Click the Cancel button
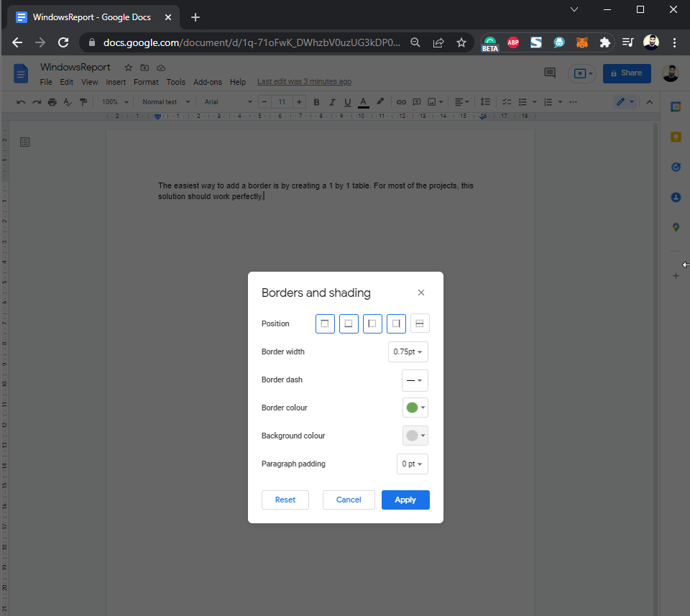Viewport: 690px width, 616px height. coord(349,500)
